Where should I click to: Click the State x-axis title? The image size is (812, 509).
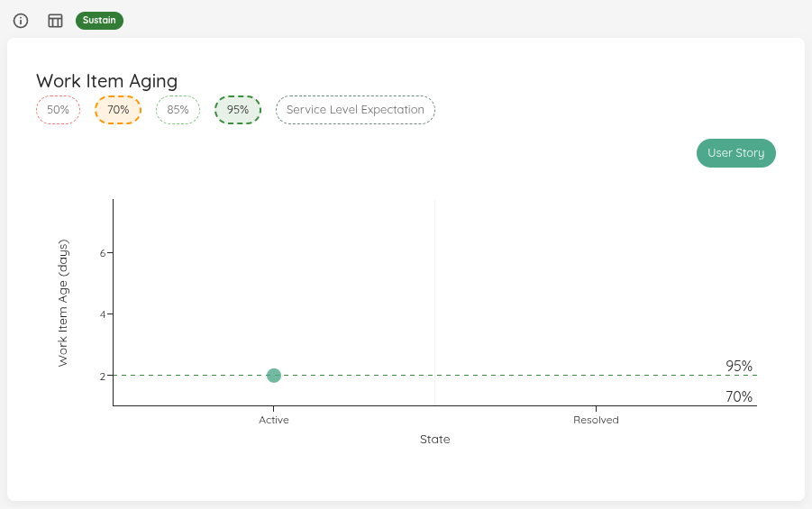(x=434, y=440)
